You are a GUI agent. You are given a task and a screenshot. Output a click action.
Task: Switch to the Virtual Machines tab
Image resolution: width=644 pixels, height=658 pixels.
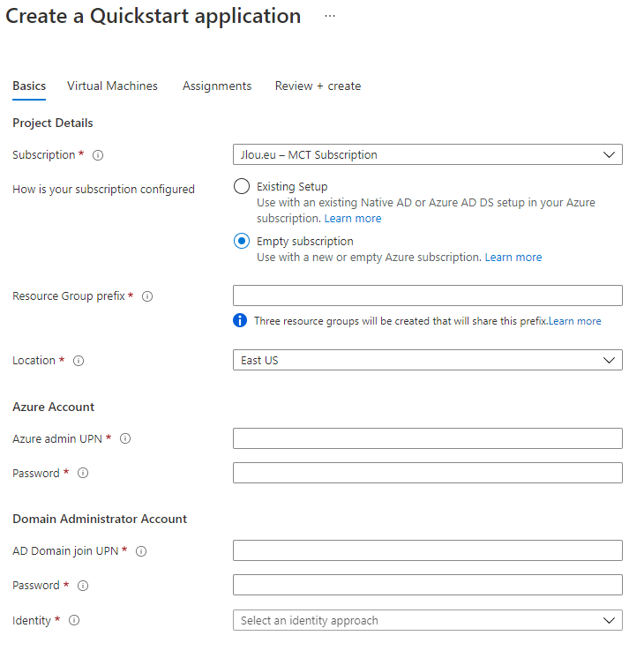[112, 86]
